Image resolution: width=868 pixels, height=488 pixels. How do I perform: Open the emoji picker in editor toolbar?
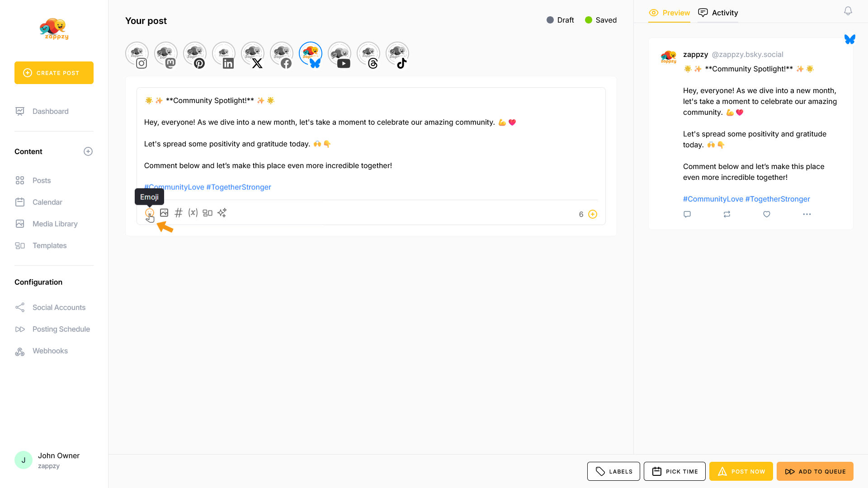149,213
